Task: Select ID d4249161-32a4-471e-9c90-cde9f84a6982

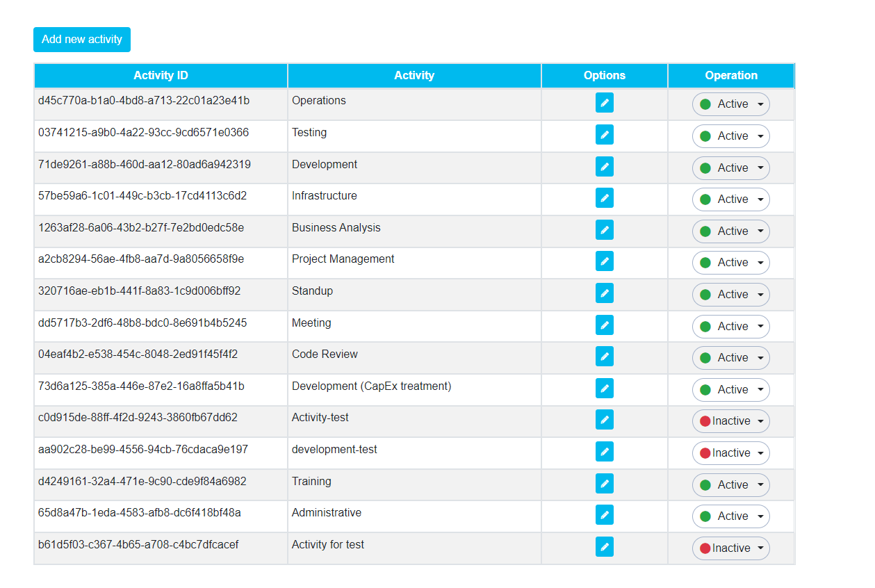Action: pos(142,482)
